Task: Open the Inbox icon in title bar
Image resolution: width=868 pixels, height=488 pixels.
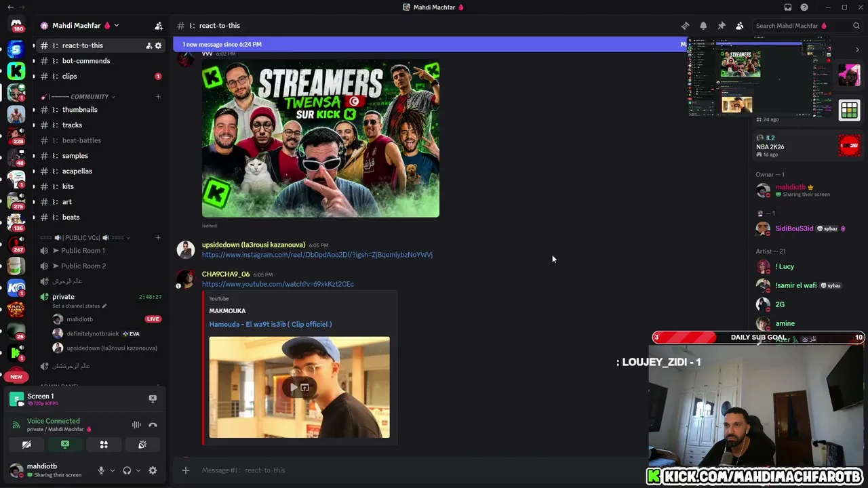Action: [x=788, y=7]
